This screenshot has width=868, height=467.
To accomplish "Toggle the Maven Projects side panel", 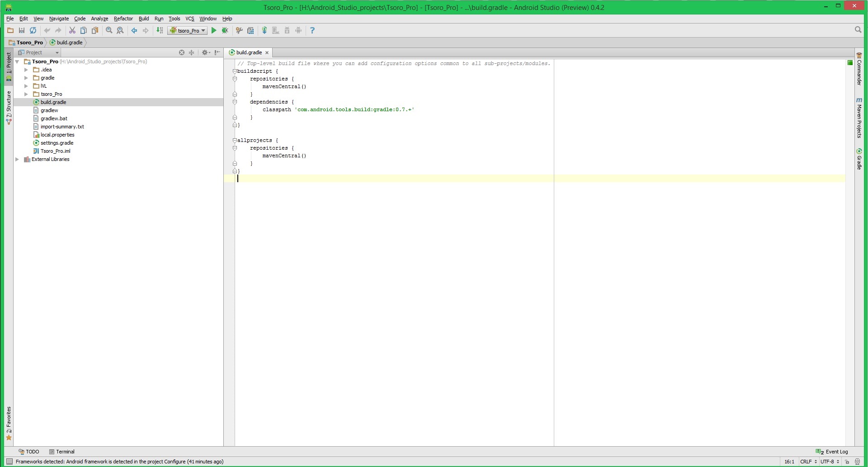I will [x=859, y=118].
